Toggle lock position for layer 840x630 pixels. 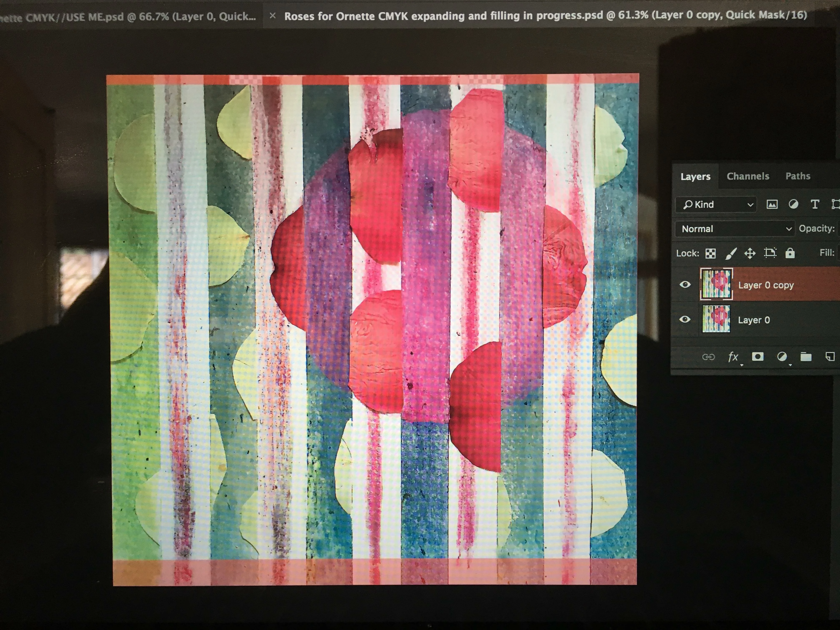[x=750, y=253]
